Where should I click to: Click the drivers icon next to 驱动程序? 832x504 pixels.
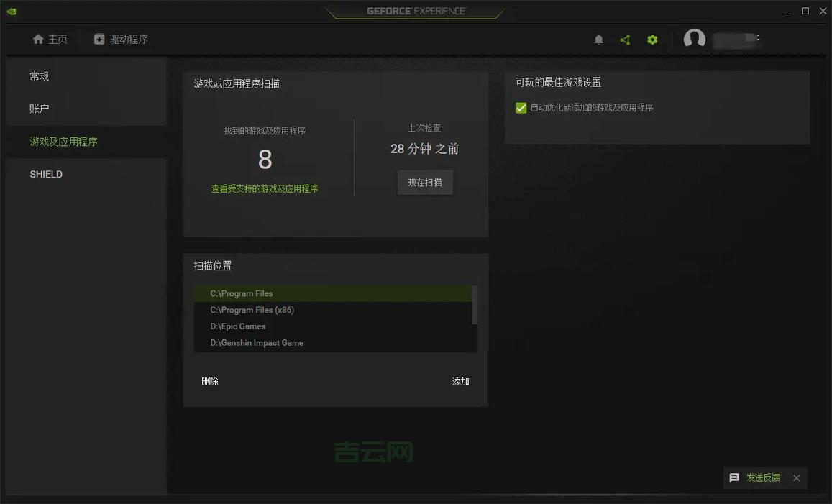tap(98, 40)
